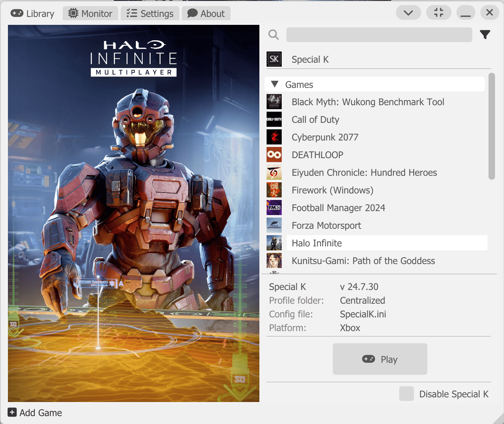This screenshot has width=504, height=424.
Task: Click the chip icon on Monitor tab
Action: click(x=73, y=13)
